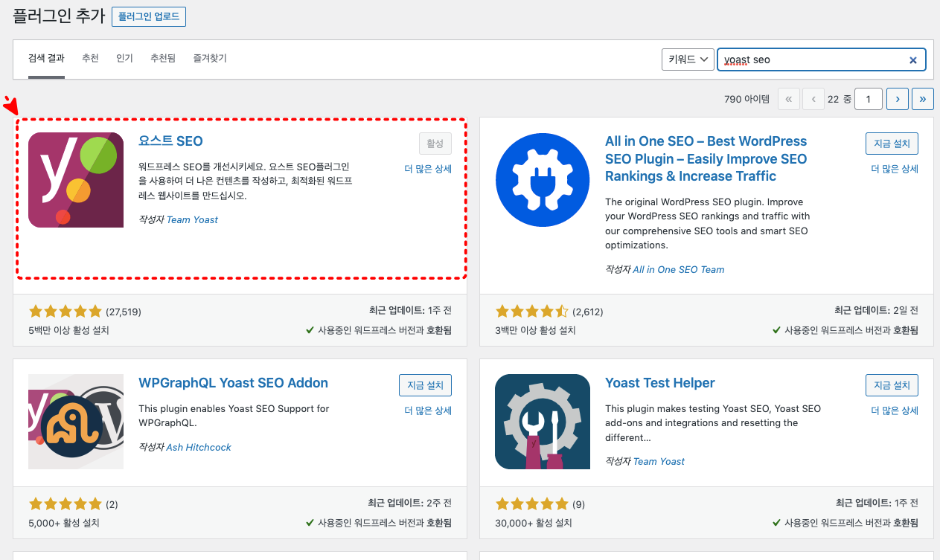Switch to the 검색 결과 tab

pos(46,58)
